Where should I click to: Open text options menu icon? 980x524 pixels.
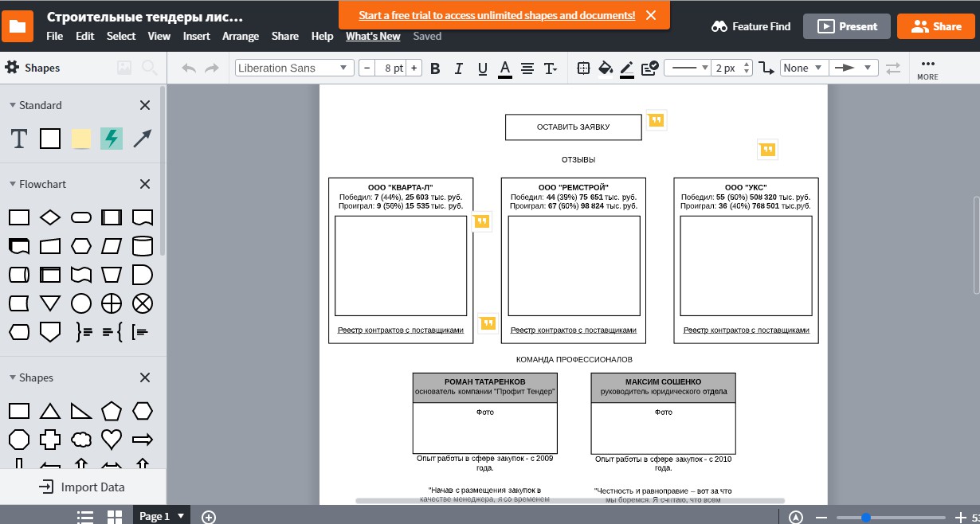click(551, 68)
